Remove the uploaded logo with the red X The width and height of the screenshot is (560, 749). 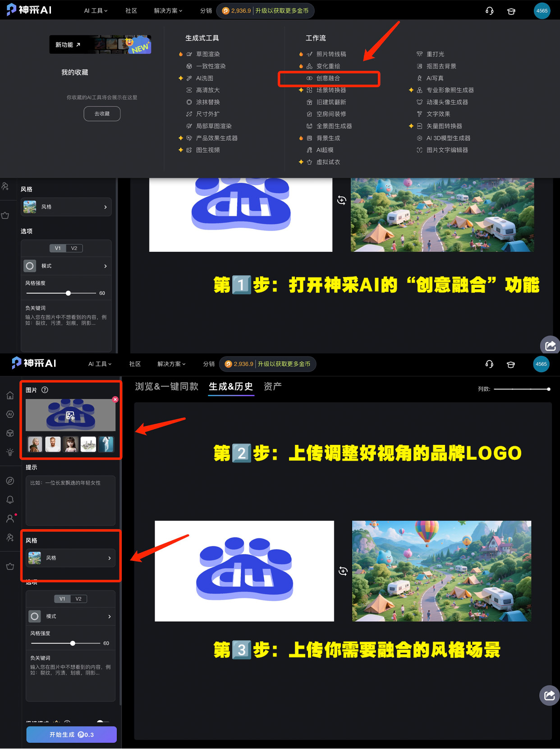[115, 399]
